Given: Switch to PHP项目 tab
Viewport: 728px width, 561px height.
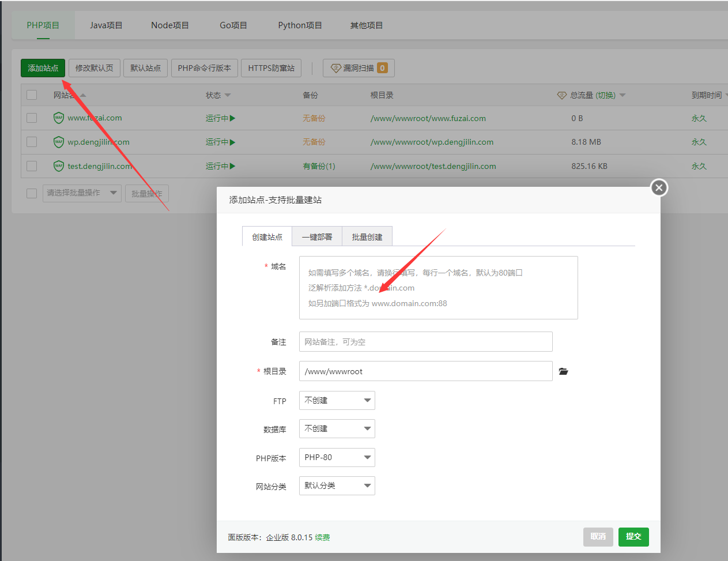Looking at the screenshot, I should point(43,25).
